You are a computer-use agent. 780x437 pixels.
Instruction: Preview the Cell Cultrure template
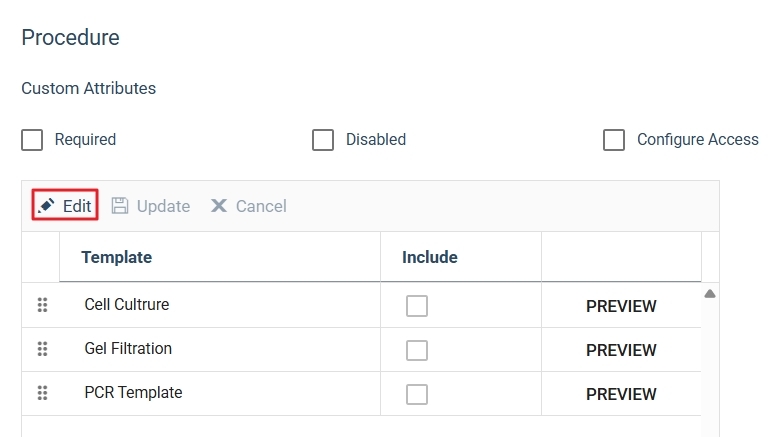(621, 306)
